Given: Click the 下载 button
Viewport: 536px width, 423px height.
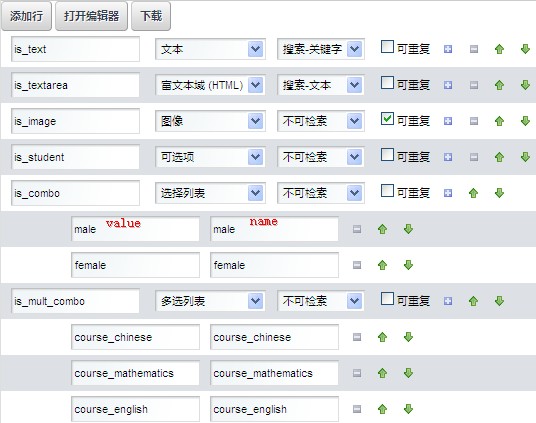Looking at the screenshot, I should pos(151,16).
